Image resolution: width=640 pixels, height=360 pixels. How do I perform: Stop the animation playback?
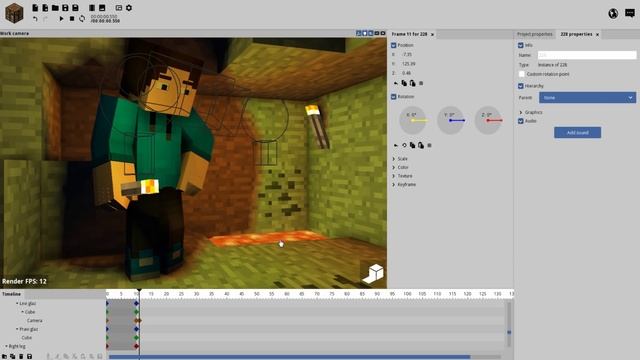coord(72,19)
